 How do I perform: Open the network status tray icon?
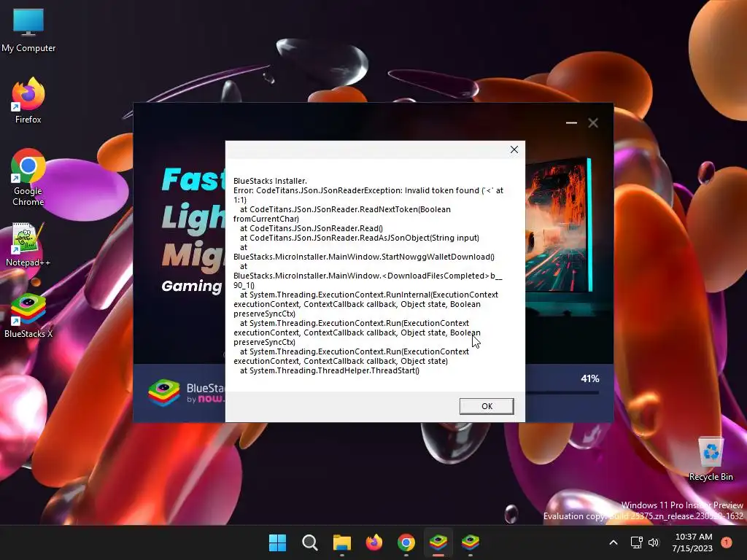[636, 542]
